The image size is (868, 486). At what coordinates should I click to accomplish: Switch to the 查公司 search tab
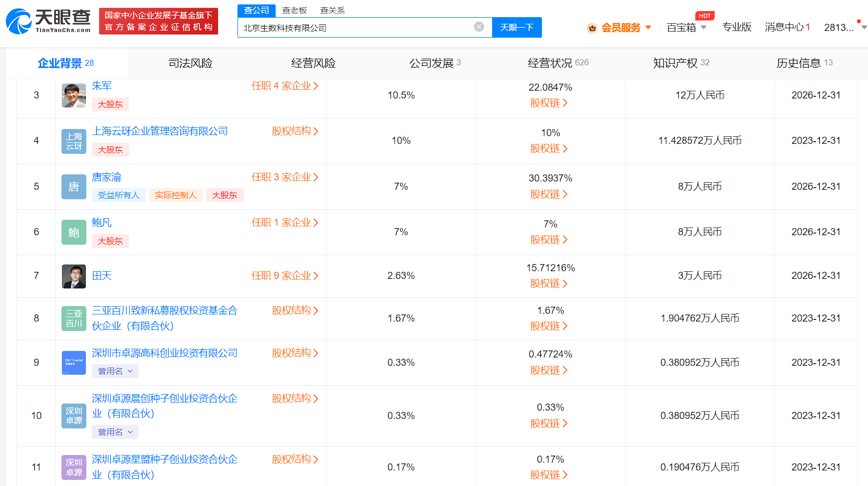[x=256, y=11]
